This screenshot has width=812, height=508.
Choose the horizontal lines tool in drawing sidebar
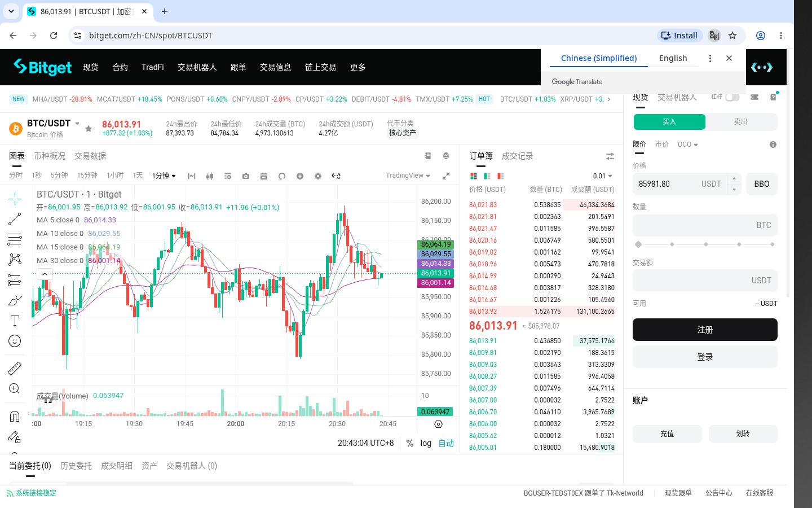15,239
